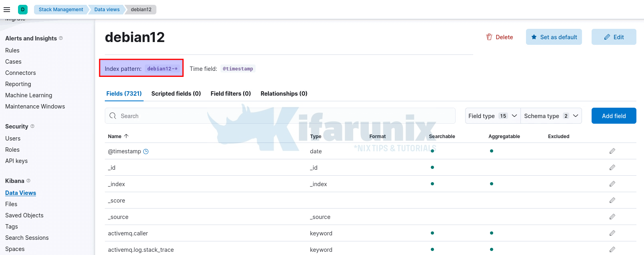Viewport: 644px width, 255px height.
Task: Open the hamburger navigation menu
Action: click(7, 10)
